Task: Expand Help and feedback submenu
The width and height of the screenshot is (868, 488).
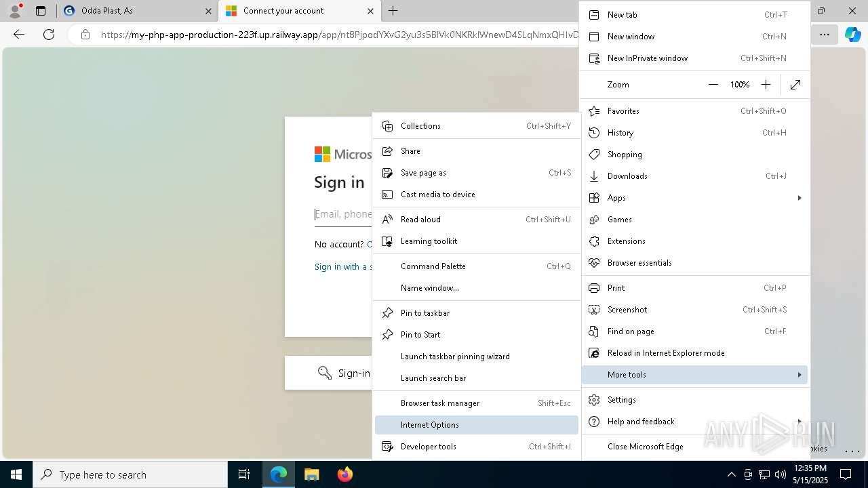Action: pos(695,421)
